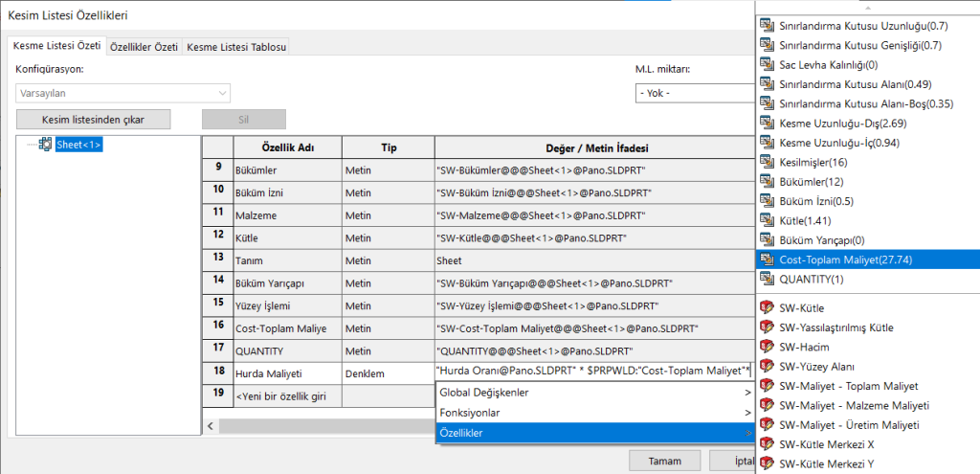Viewport: 980px width, 474px height.
Task: Click Sac Levha Kalınlığı(0) icon
Action: [766, 64]
